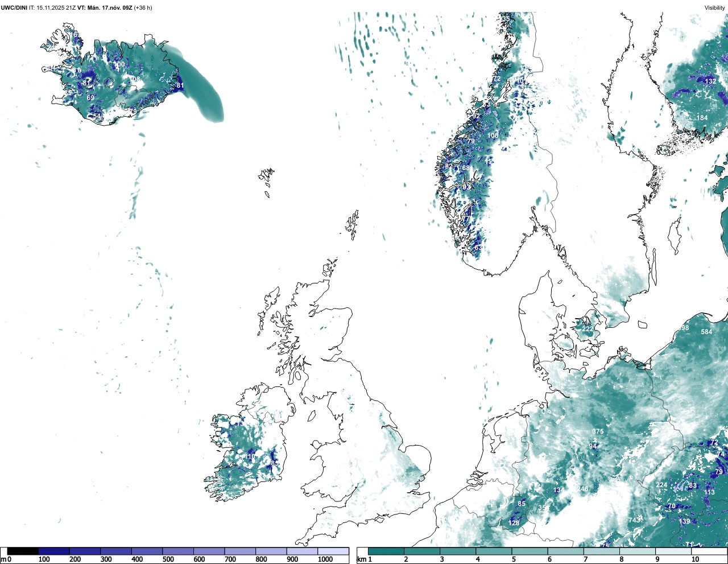Click the '139' visibility value on map

(x=684, y=521)
